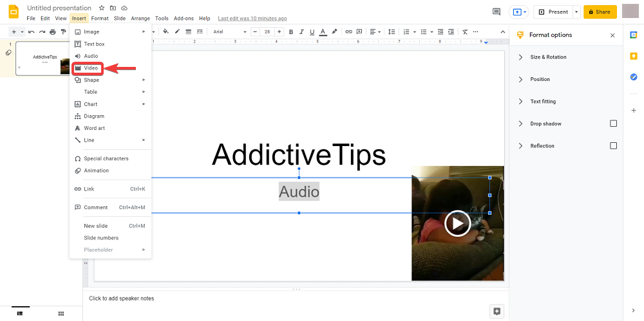
Task: Click the insert link toolbar icon
Action: (x=348, y=32)
